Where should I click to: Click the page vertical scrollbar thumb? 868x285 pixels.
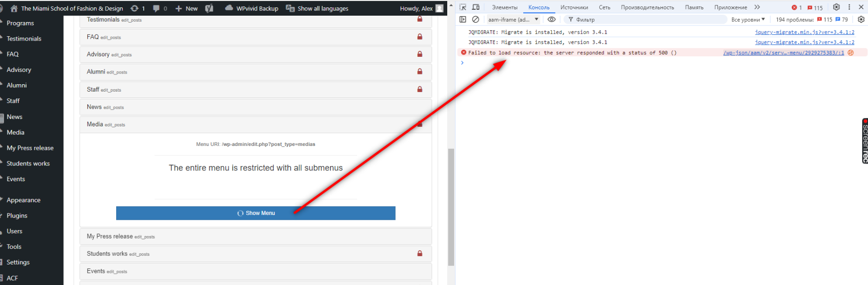point(451,207)
